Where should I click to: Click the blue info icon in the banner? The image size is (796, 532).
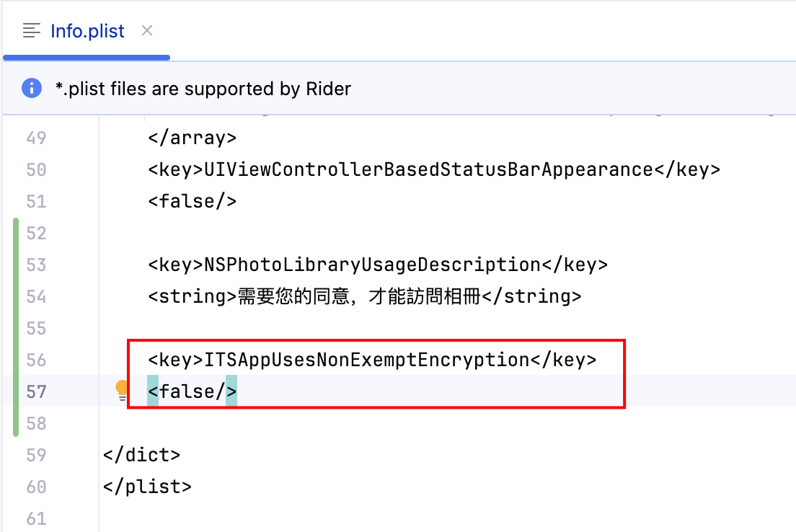[32, 89]
